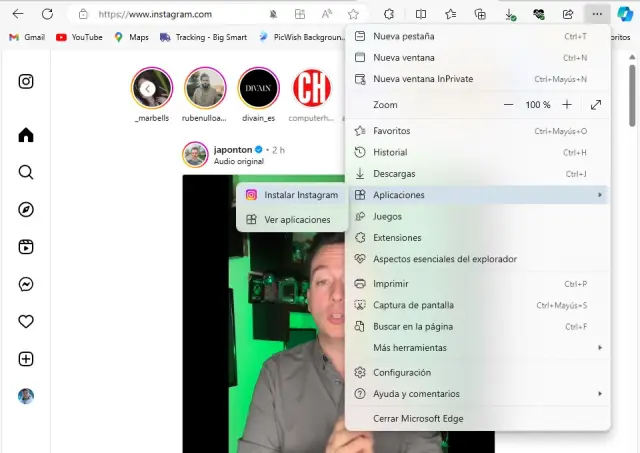
Task: Open notifications heart icon
Action: tap(27, 322)
